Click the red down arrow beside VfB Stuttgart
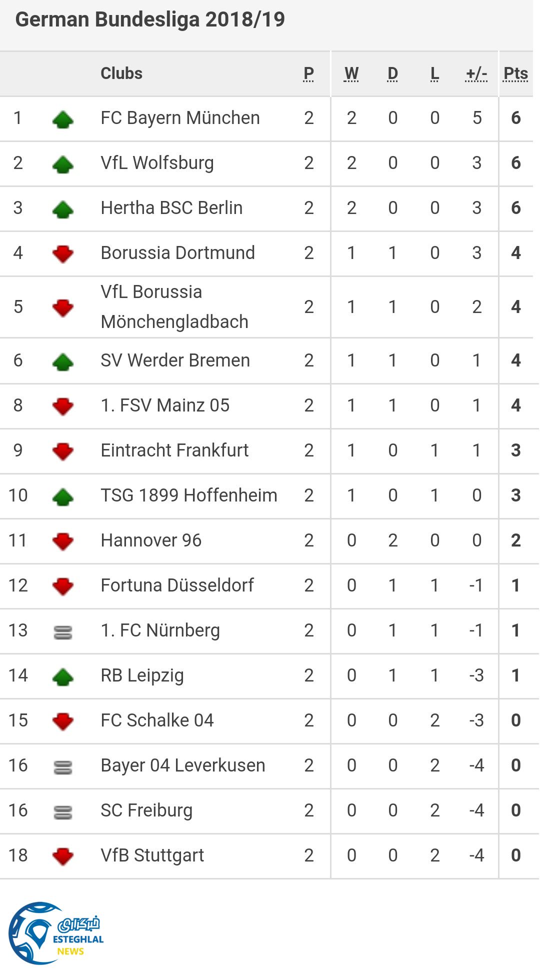Screen dimensions: 540x980 tap(63, 856)
